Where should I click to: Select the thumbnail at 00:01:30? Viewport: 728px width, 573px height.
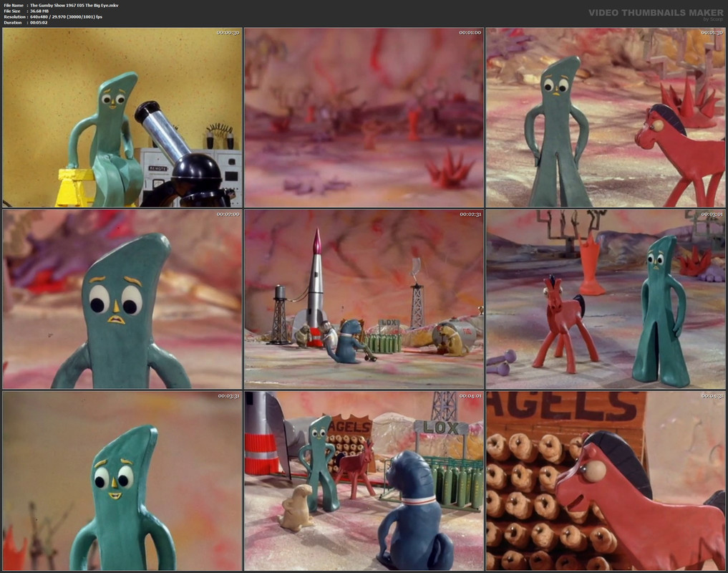coord(606,117)
